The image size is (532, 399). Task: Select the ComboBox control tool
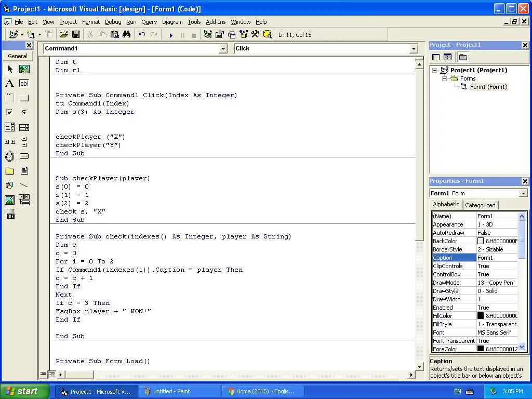[10, 127]
